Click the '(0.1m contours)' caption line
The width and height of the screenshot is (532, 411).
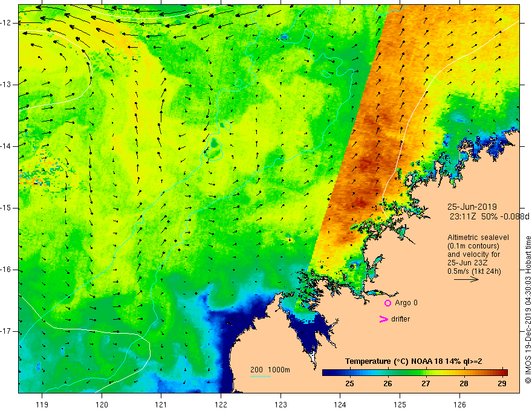click(x=473, y=246)
